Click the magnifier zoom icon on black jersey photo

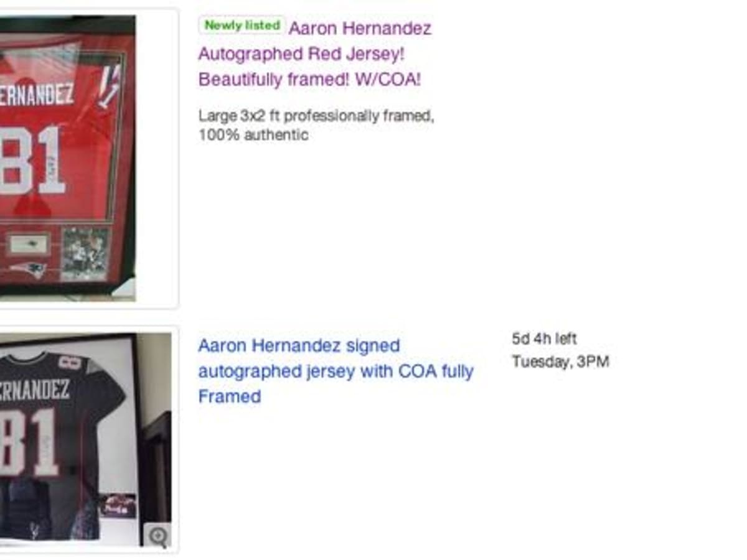pyautogui.click(x=159, y=535)
